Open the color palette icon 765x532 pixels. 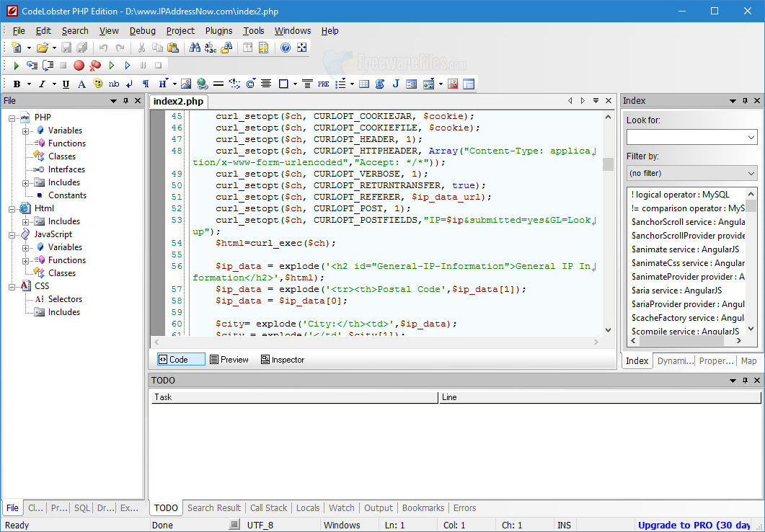tap(98, 84)
